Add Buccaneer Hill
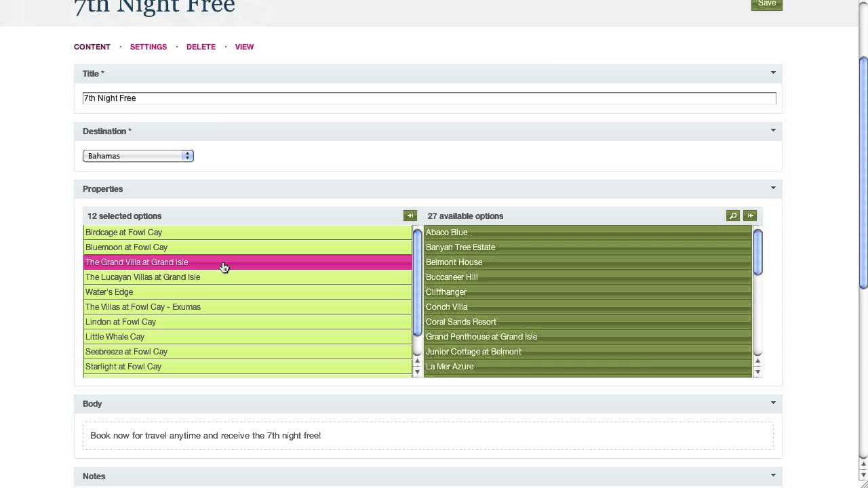 [x=588, y=277]
